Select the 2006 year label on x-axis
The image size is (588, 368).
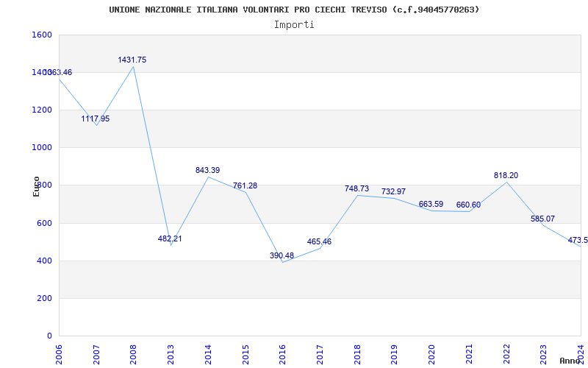(60, 353)
